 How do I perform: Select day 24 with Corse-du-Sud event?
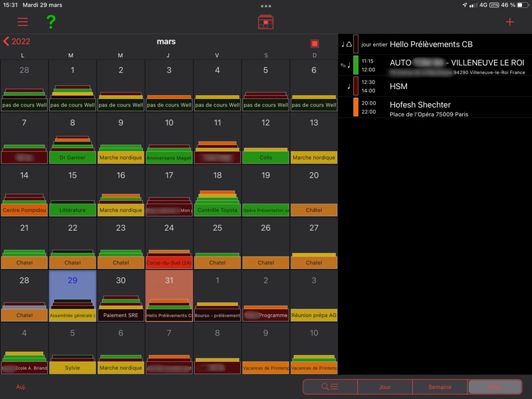click(x=169, y=244)
